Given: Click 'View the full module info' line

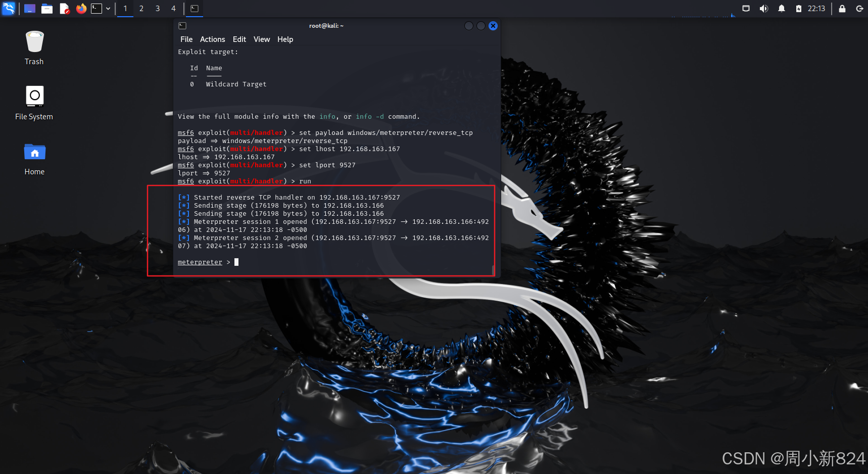Looking at the screenshot, I should [x=299, y=117].
